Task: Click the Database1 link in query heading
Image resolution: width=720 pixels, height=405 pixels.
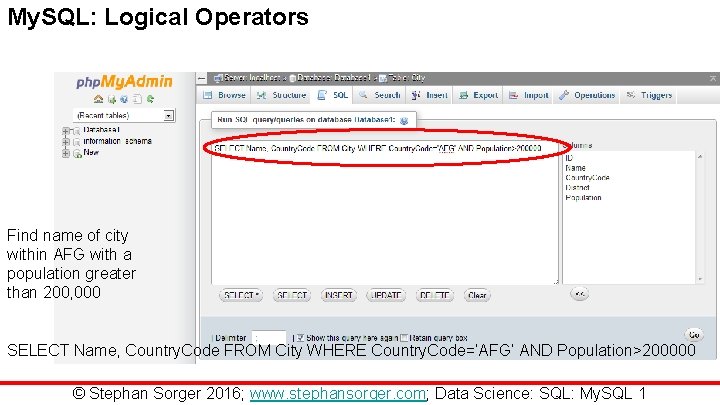Action: (x=375, y=120)
